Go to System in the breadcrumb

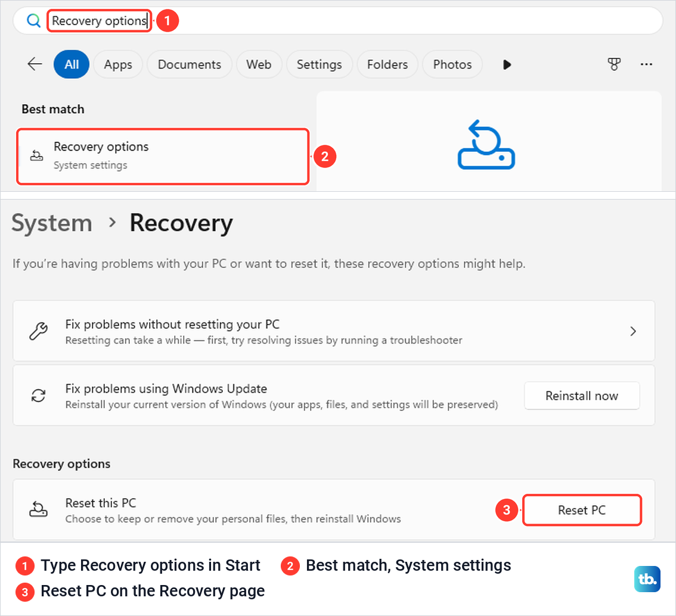click(x=52, y=223)
